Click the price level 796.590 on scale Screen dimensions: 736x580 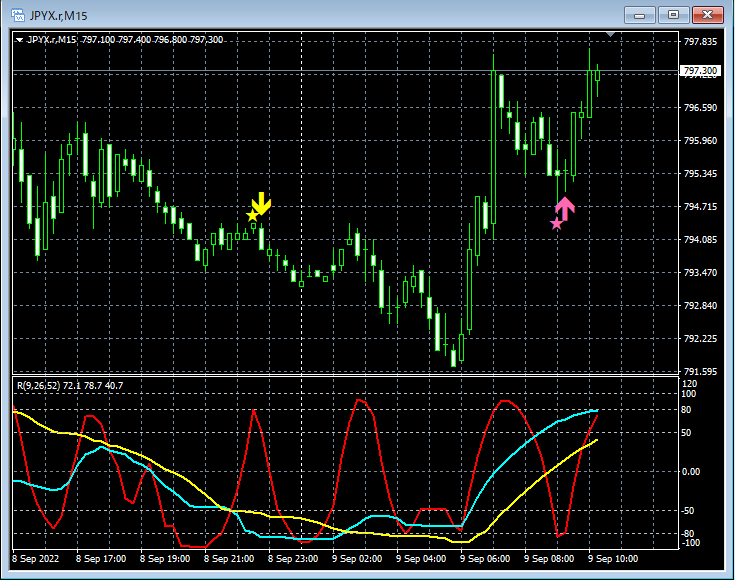(x=700, y=107)
